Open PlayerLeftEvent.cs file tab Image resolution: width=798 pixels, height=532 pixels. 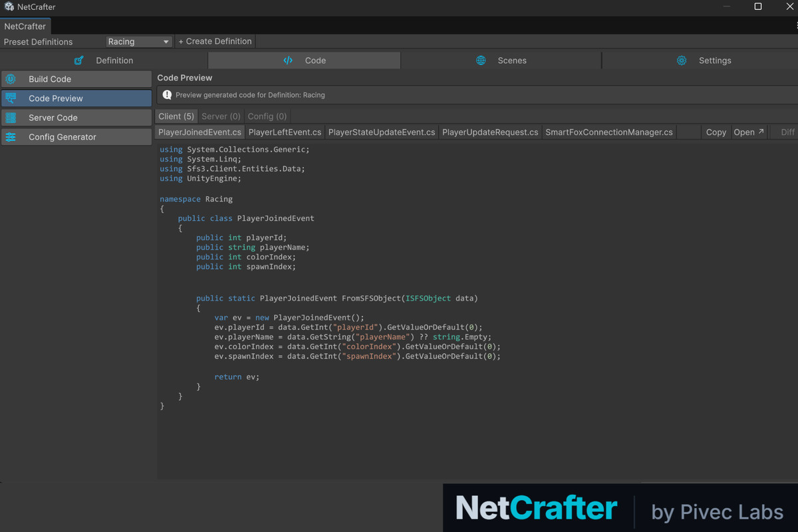coord(285,132)
